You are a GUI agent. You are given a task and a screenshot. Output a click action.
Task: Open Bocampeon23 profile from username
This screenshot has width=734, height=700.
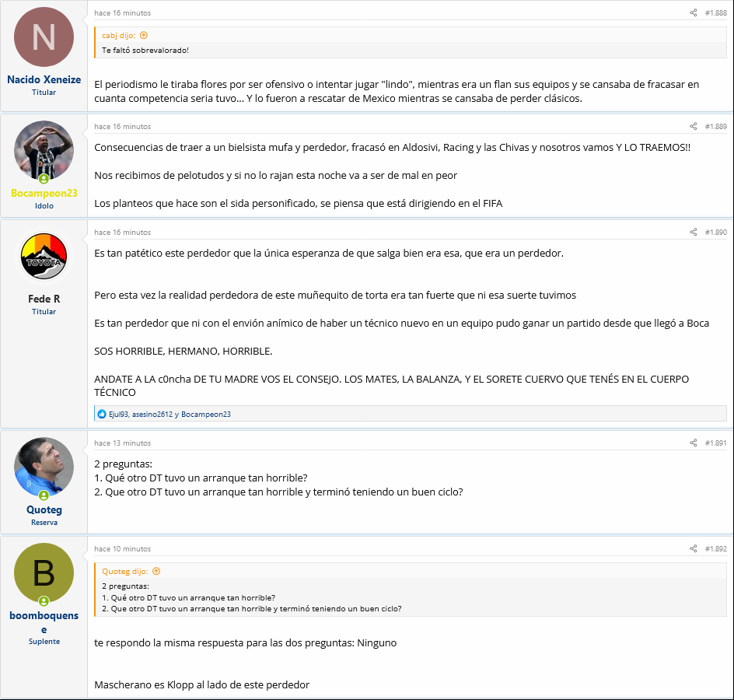pyautogui.click(x=44, y=193)
